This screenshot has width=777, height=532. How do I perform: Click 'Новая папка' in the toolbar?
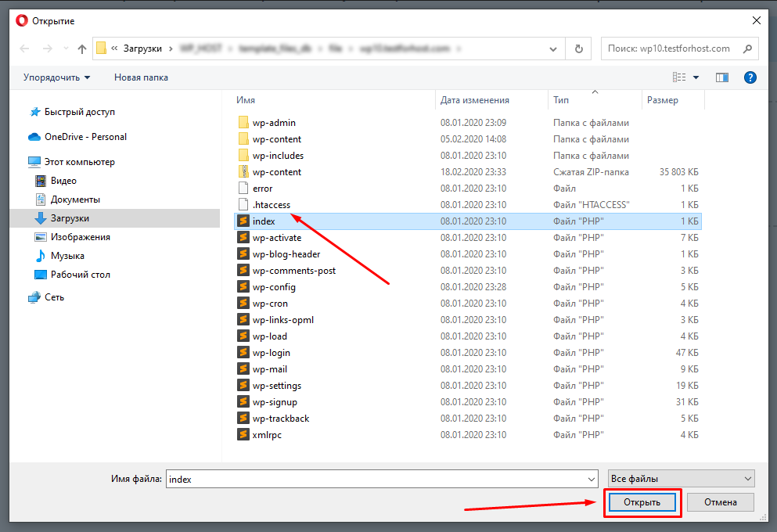click(x=141, y=77)
